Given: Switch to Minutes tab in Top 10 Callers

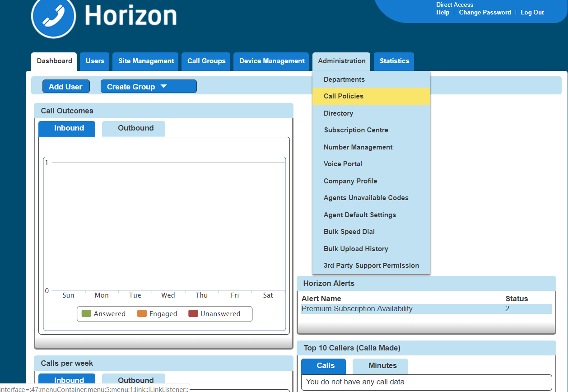Looking at the screenshot, I should 380,366.
